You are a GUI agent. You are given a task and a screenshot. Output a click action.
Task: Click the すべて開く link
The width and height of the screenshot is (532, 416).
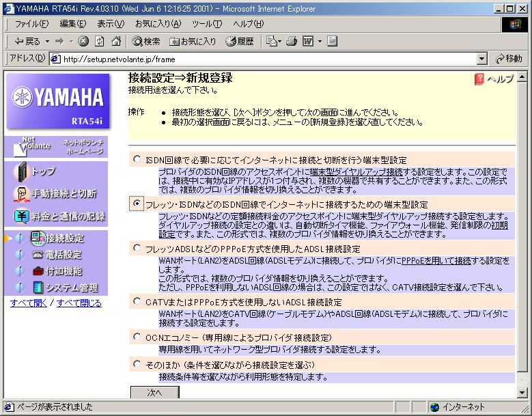pos(28,303)
